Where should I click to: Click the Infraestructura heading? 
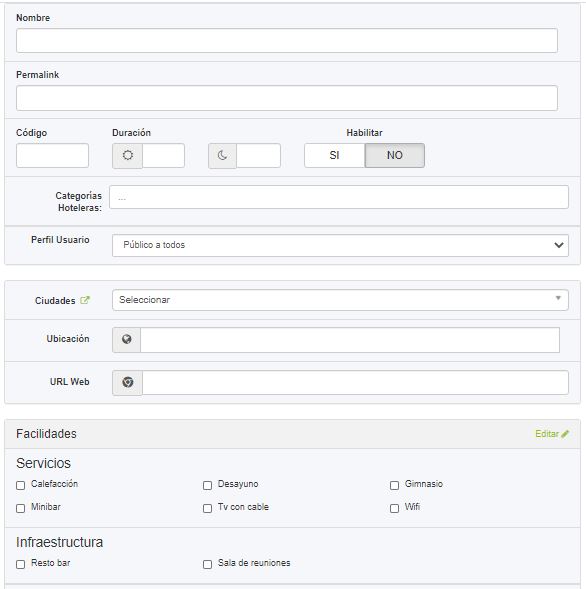(x=59, y=542)
